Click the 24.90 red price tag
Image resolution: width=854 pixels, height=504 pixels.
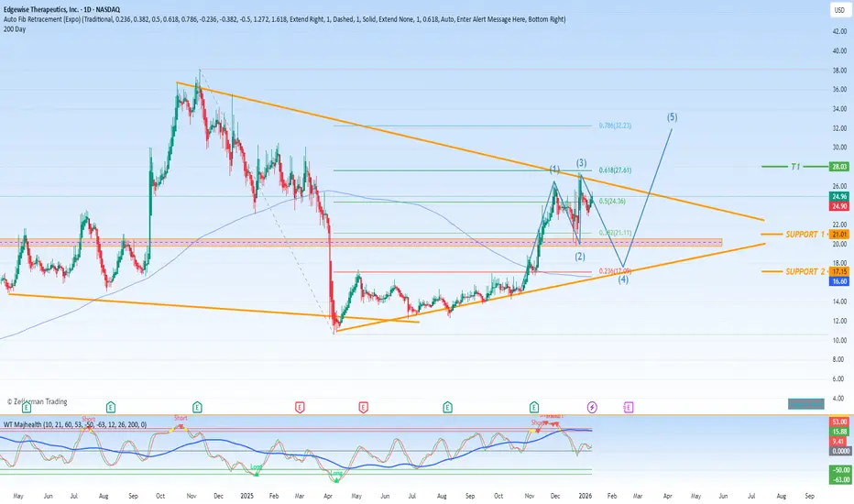(840, 206)
